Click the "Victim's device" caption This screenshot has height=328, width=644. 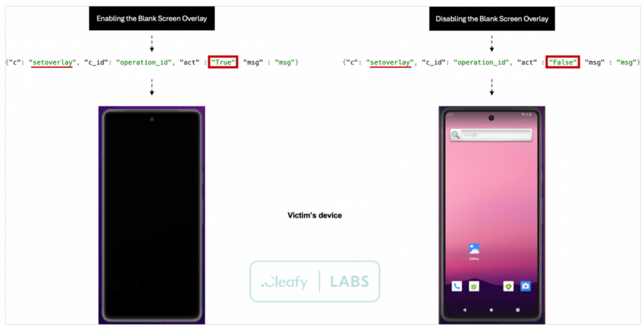coord(314,215)
